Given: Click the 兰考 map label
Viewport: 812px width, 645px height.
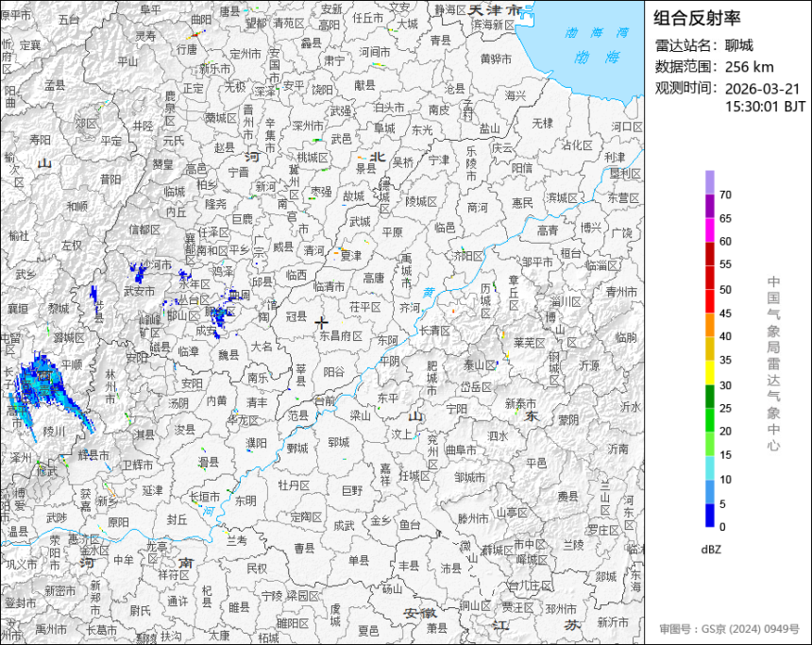Looking at the screenshot, I should click(x=237, y=540).
